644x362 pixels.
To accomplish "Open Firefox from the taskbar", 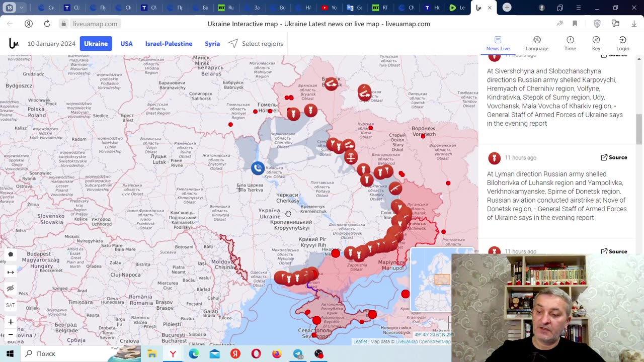I will tap(277, 353).
